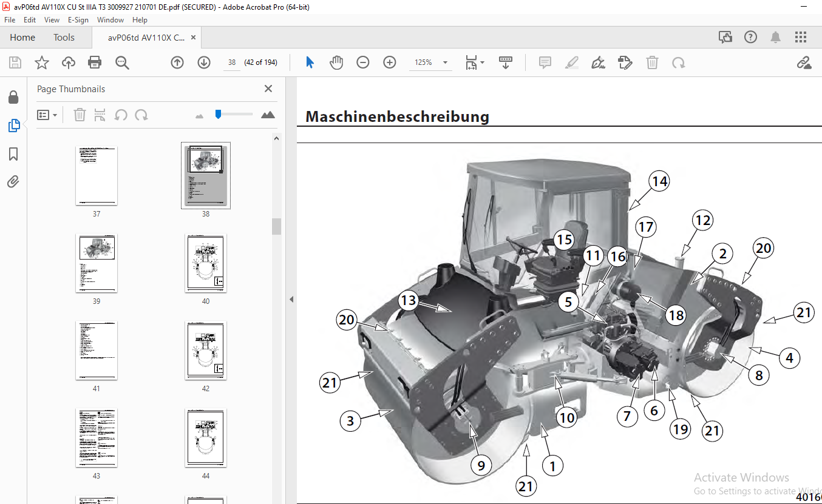Select page 41 thumbnail
Image resolution: width=822 pixels, height=504 pixels.
pyautogui.click(x=97, y=351)
